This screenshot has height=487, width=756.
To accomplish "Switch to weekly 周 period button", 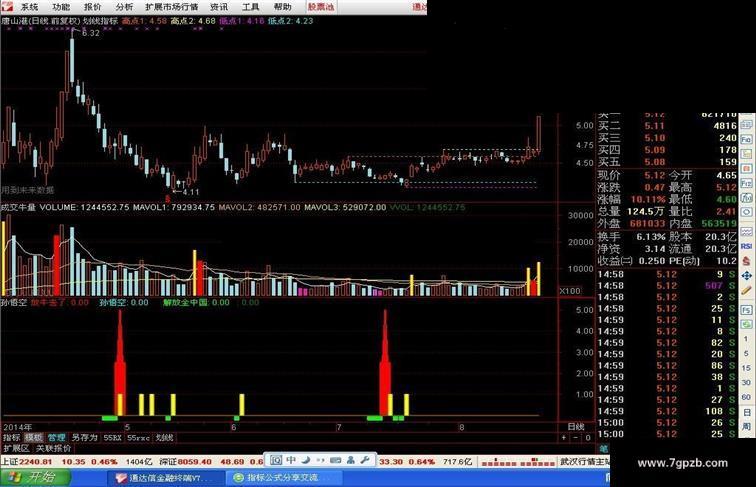I will tap(746, 426).
